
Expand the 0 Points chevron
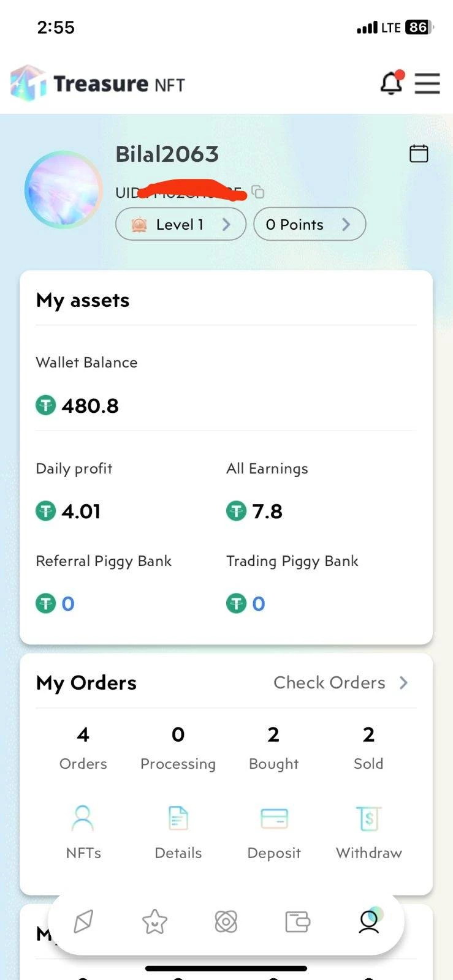346,224
